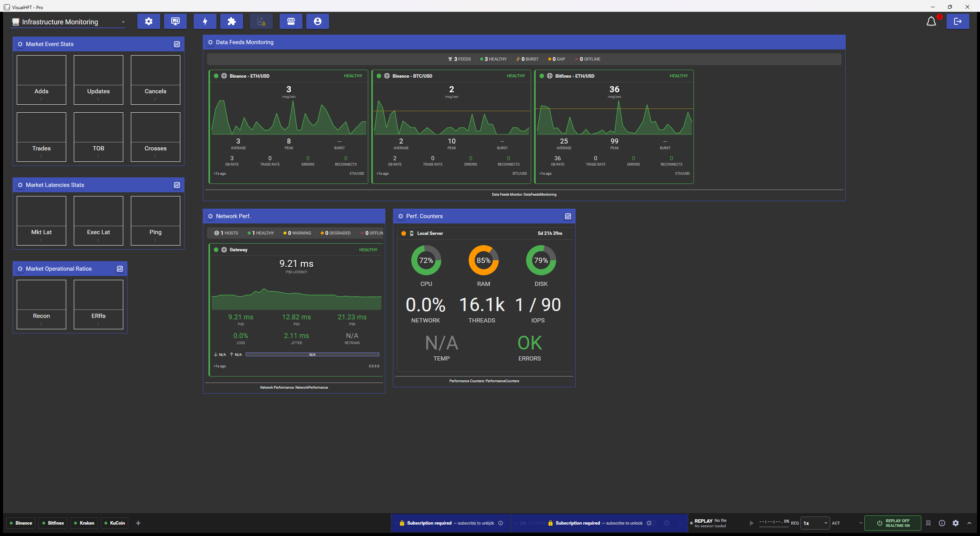Add a new provider with plus button
This screenshot has width=980, height=536.
click(138, 523)
